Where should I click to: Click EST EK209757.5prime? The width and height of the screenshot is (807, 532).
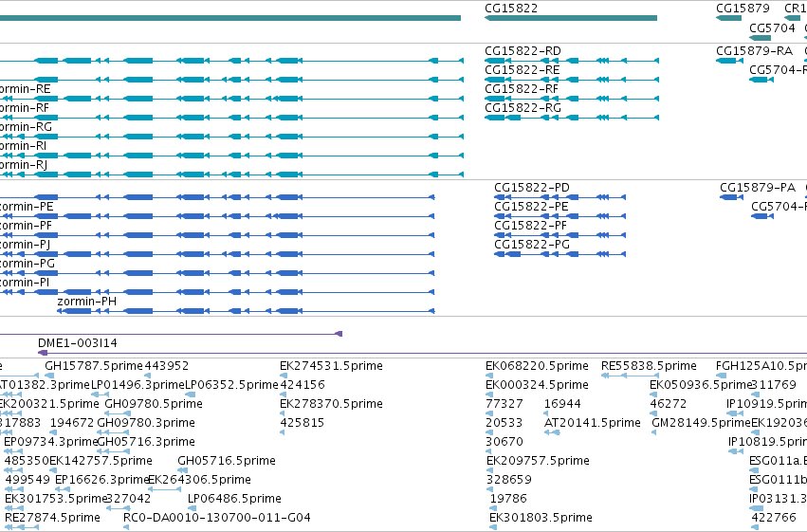(x=538, y=461)
